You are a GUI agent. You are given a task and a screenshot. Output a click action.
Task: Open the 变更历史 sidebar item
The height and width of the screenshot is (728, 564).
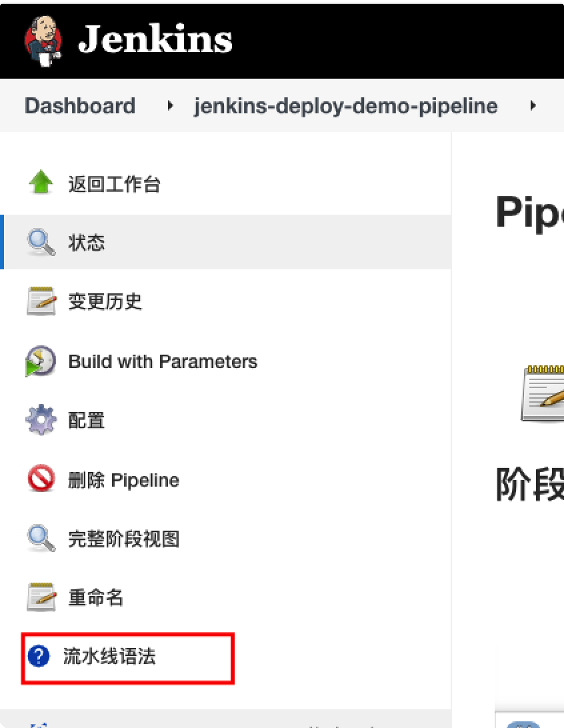105,301
